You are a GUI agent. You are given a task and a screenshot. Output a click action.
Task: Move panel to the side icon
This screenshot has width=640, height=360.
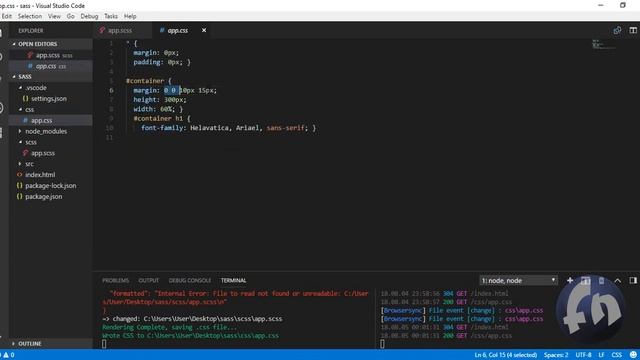tap(633, 280)
